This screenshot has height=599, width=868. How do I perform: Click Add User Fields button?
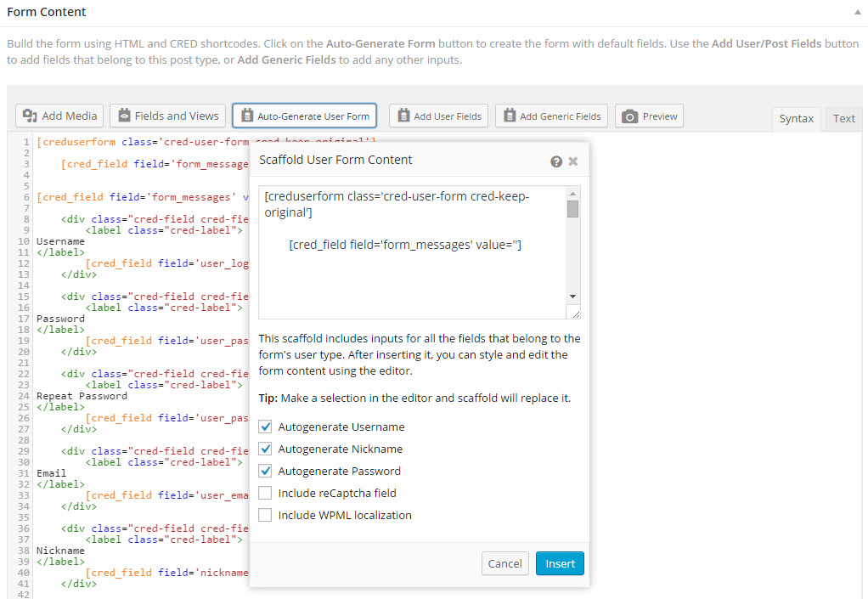pos(439,116)
